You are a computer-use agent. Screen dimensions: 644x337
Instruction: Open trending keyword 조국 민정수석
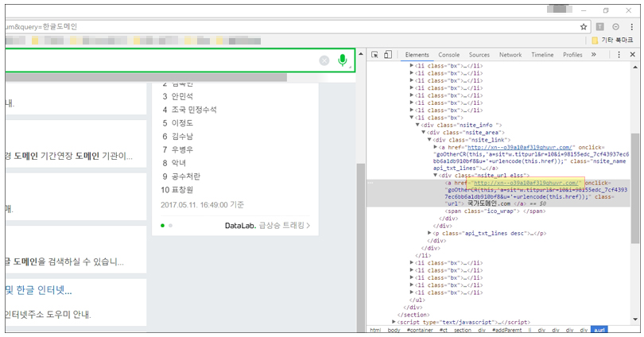click(194, 110)
